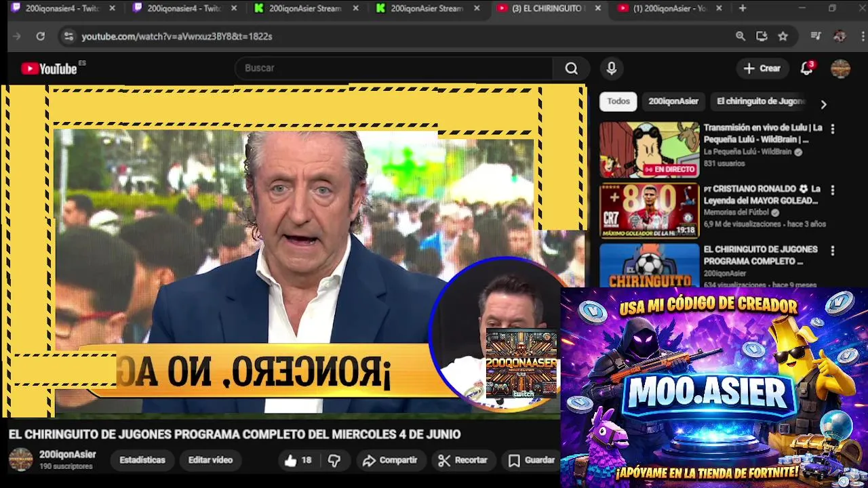This screenshot has height=488, width=868.
Task: Go to the YouTube home logo
Action: point(49,68)
